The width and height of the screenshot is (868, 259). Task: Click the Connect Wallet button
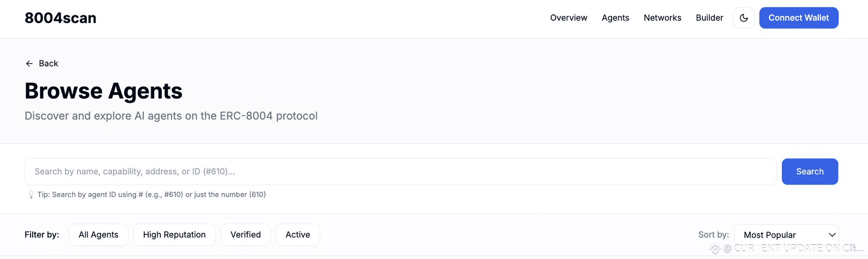coord(798,18)
